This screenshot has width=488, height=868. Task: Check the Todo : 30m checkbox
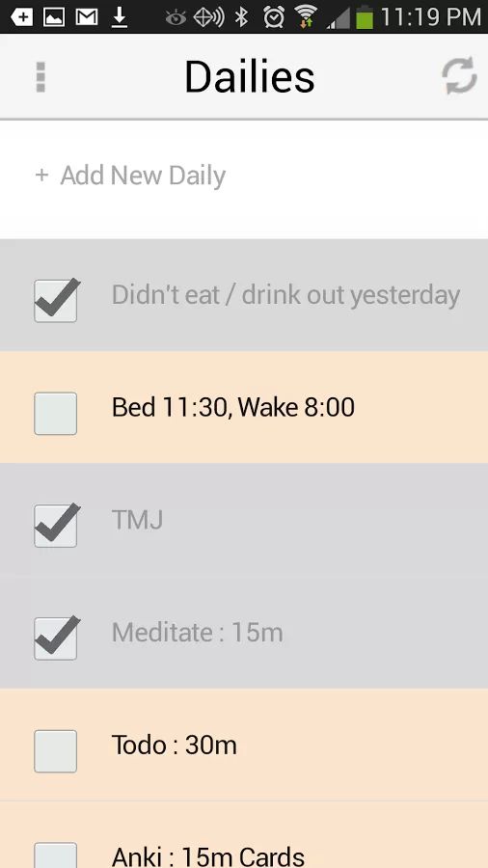(x=55, y=751)
